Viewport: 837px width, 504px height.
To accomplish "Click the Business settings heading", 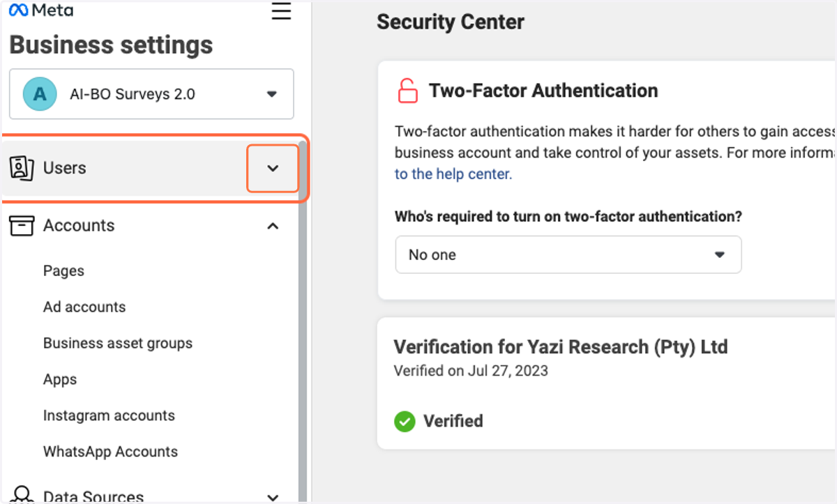I will point(111,45).
